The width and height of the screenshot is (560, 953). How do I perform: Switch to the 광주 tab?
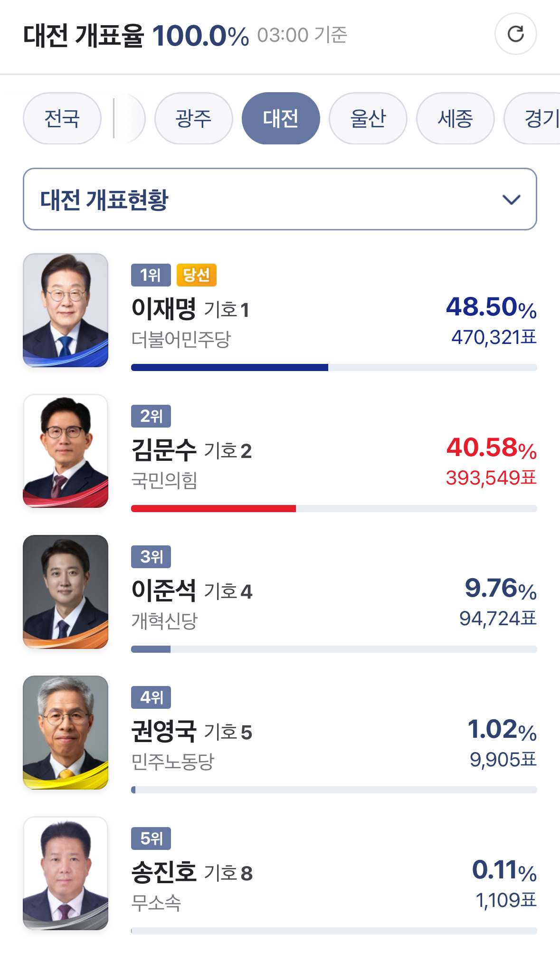click(193, 118)
